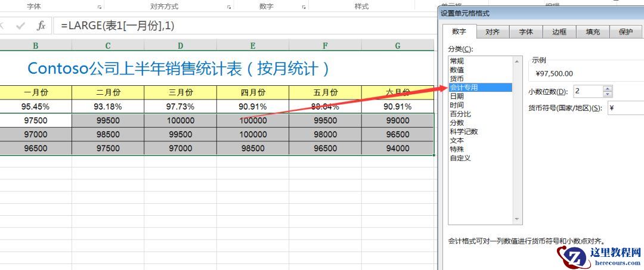Click cell showing 94000

coord(398,148)
